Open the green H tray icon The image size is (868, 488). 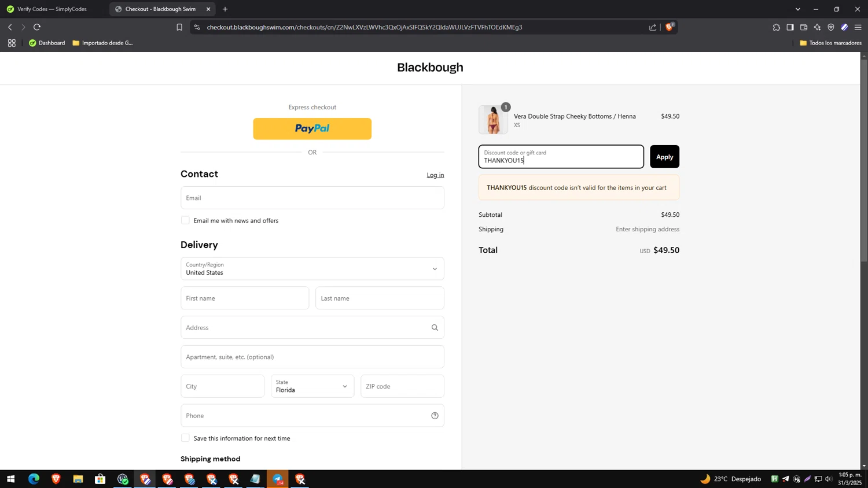[x=774, y=479]
